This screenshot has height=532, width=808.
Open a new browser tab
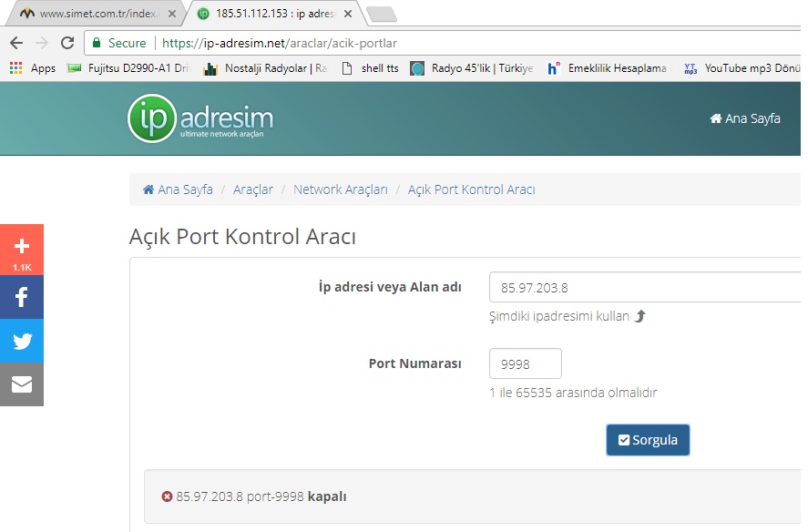coord(381,14)
